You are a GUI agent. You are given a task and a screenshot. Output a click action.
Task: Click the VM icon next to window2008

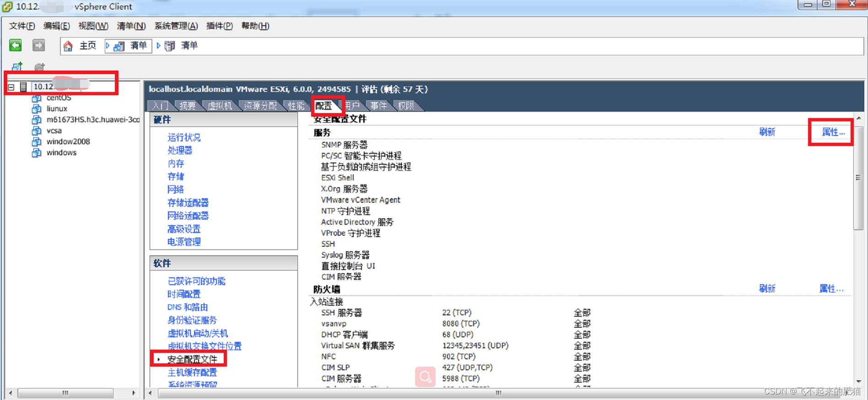[37, 142]
